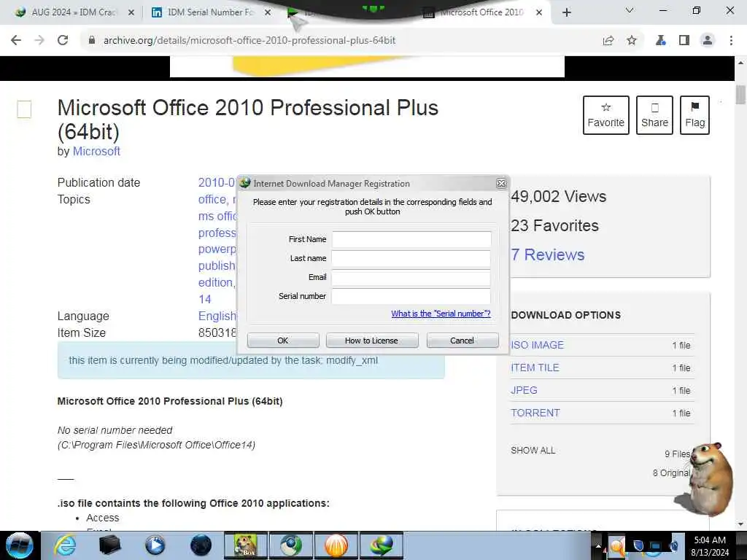The width and height of the screenshot is (747, 560).
Task: Click OK in the IDM Registration dialog
Action: 283,341
